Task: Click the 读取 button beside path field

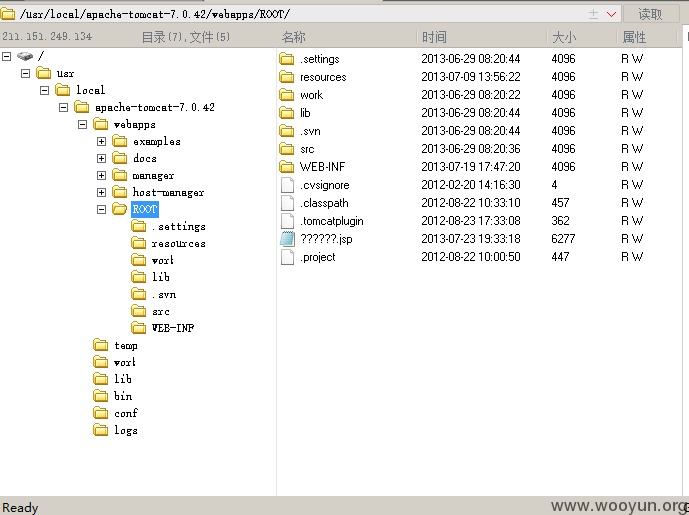Action: (651, 14)
